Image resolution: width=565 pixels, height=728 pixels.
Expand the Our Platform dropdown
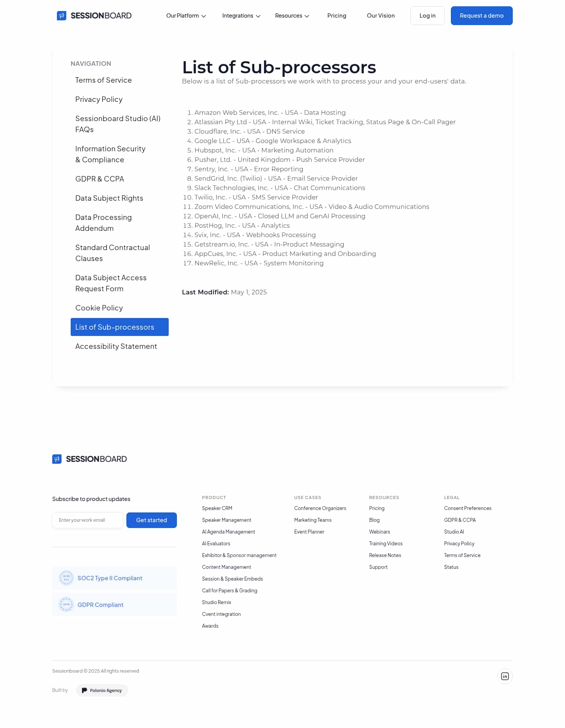point(186,16)
